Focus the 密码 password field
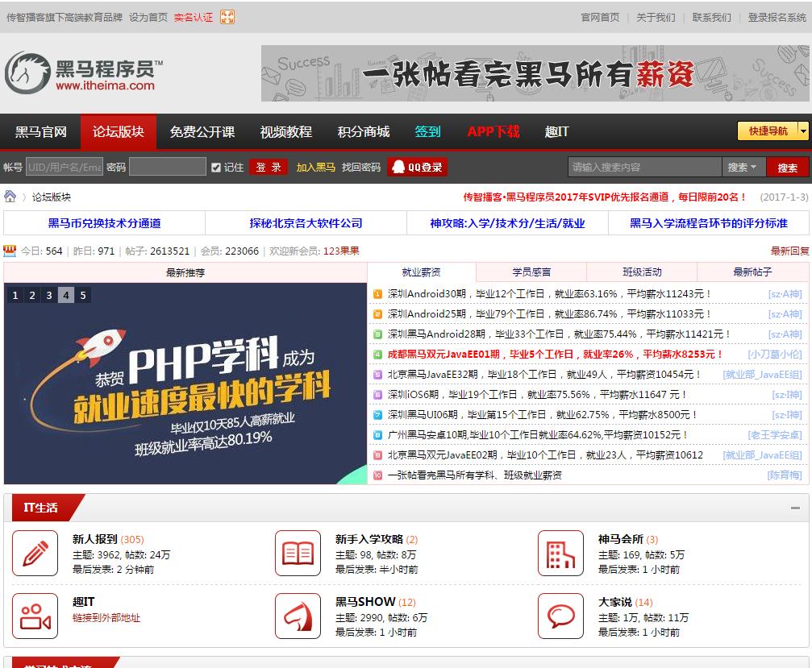The image size is (812, 668). tap(167, 167)
